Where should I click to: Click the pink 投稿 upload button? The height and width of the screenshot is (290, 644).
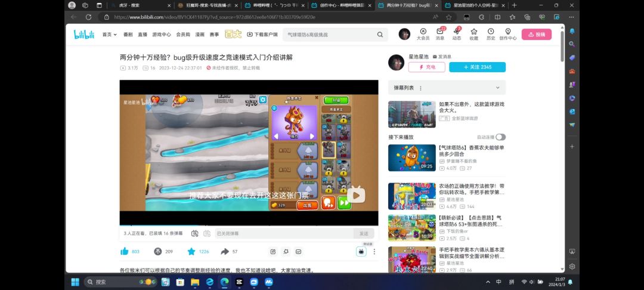pyautogui.click(x=537, y=35)
